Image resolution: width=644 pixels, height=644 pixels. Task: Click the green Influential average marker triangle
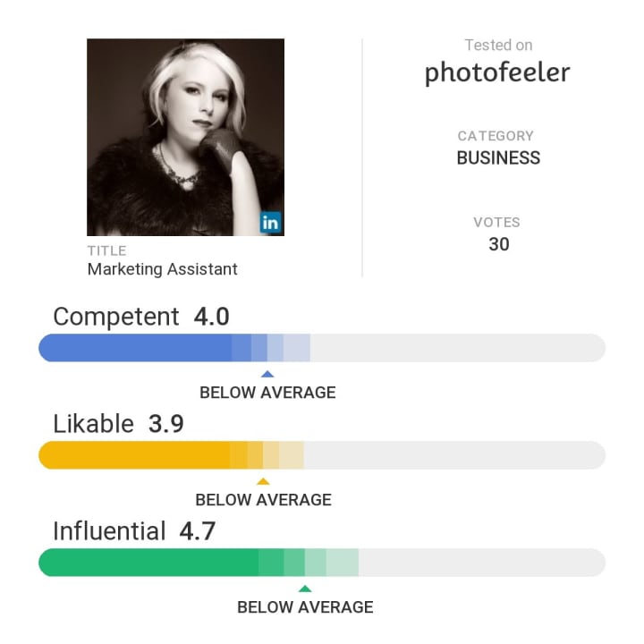click(305, 589)
